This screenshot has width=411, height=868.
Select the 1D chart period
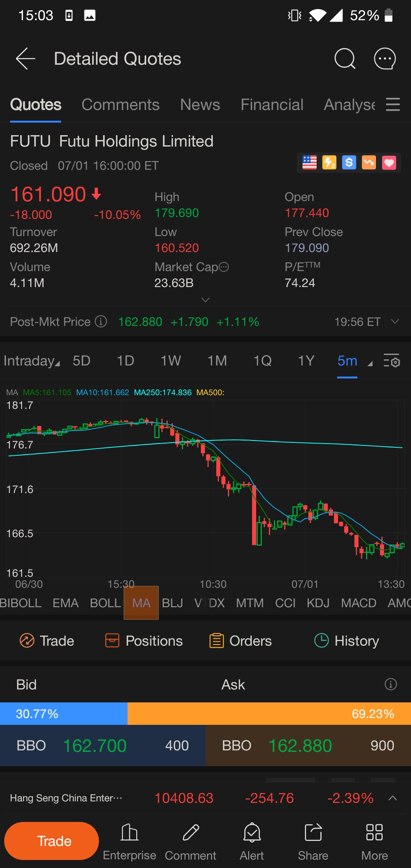(126, 361)
